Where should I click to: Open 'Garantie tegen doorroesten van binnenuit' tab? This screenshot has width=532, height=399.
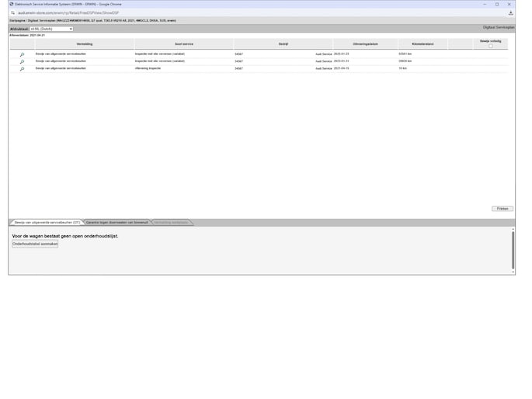[116, 222]
